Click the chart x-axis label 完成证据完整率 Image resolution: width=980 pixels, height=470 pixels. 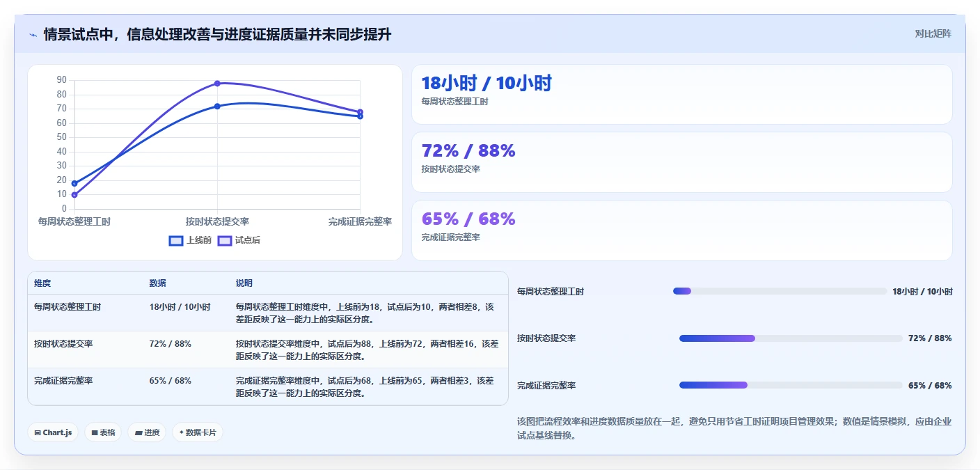coord(360,221)
